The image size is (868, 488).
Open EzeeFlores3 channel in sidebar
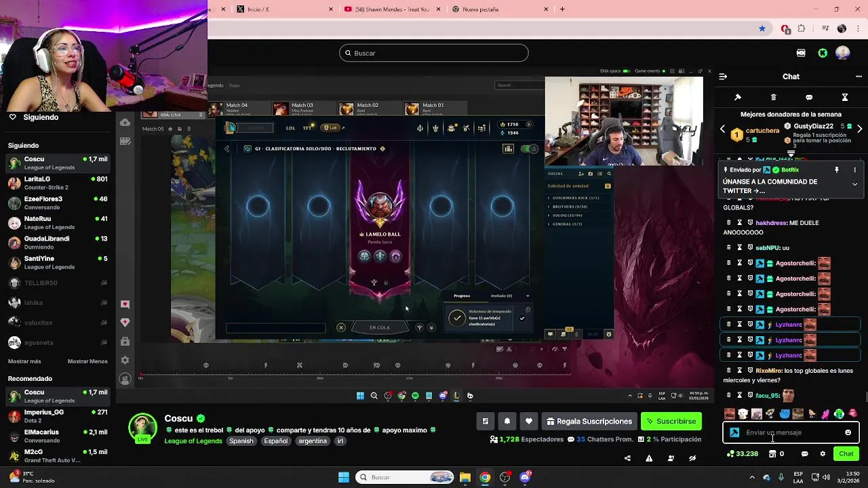tap(58, 203)
